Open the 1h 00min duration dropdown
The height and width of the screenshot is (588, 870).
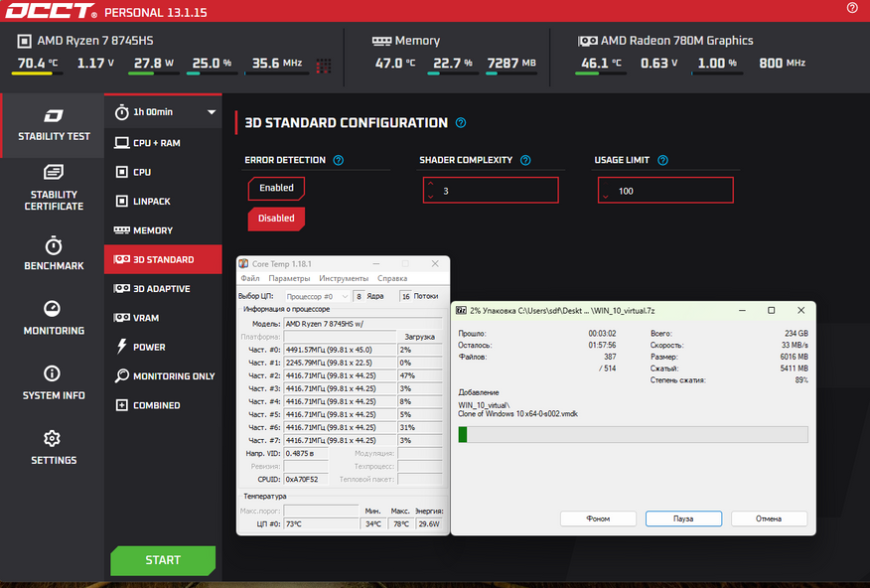(163, 112)
